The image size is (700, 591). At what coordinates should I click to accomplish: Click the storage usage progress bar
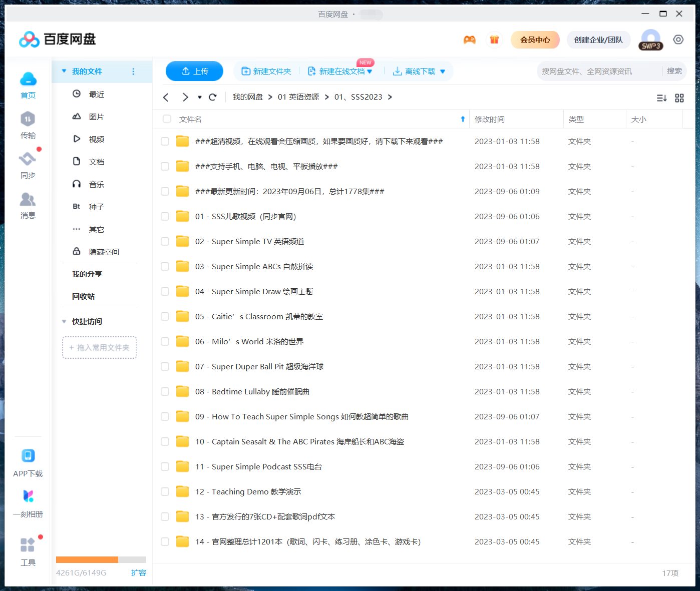click(100, 559)
